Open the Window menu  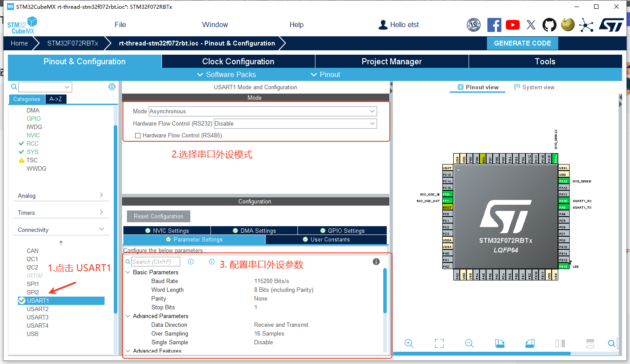click(x=215, y=25)
